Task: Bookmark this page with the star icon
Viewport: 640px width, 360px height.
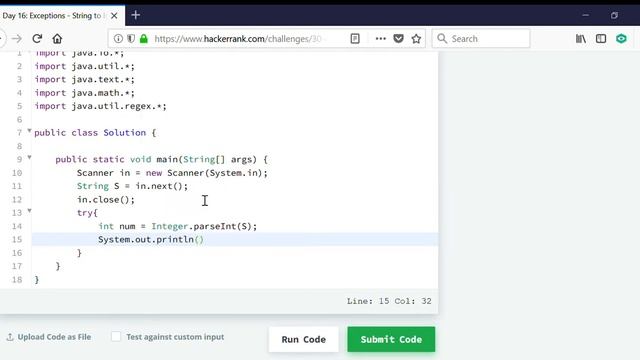Action: pyautogui.click(x=416, y=39)
